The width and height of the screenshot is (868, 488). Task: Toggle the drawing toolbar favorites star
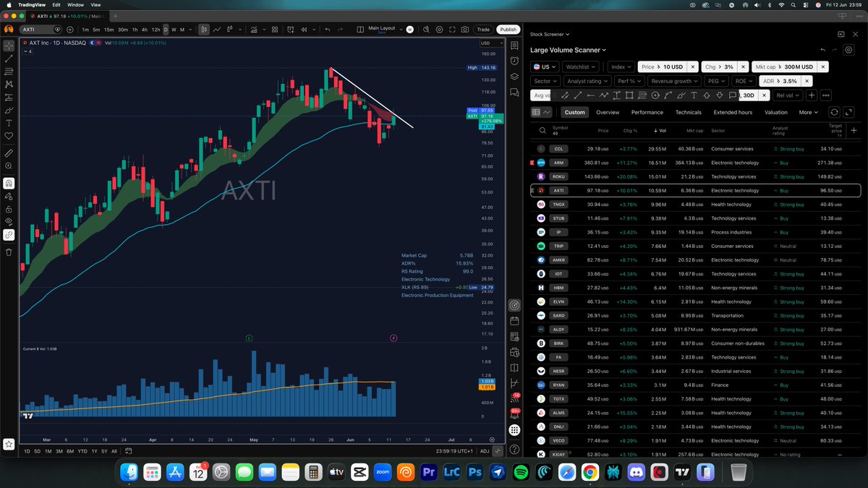click(x=9, y=444)
